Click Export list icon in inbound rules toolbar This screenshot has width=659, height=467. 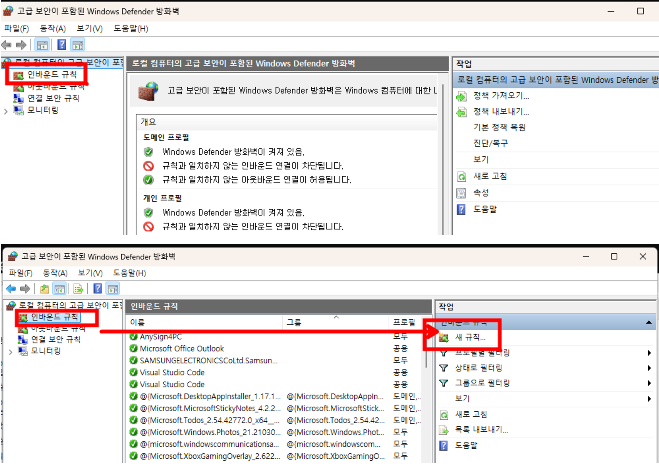(78, 289)
